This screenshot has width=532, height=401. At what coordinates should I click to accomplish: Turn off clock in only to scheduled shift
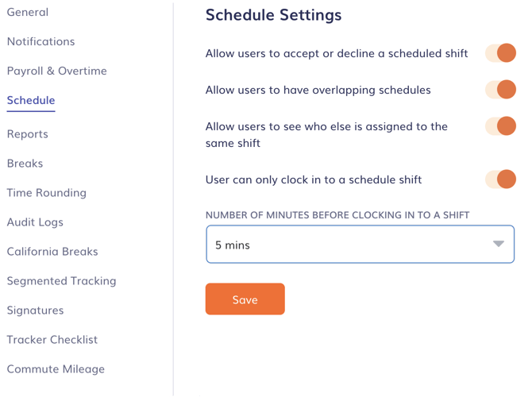pos(501,179)
